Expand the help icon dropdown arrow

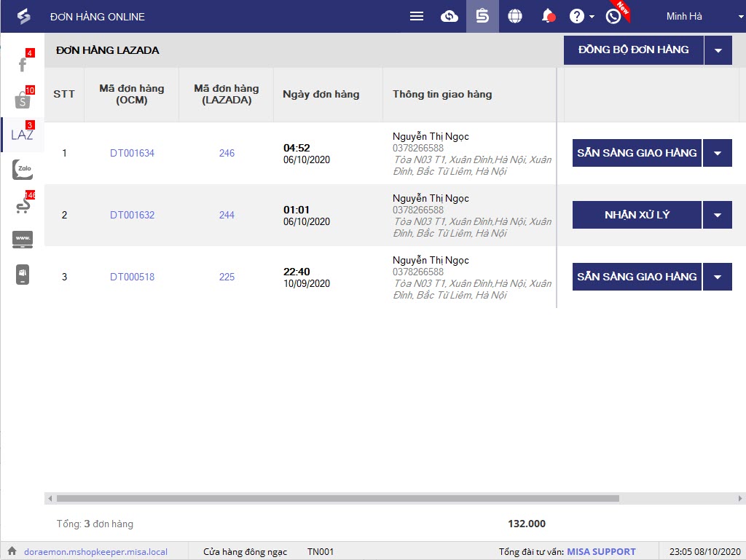592,17
